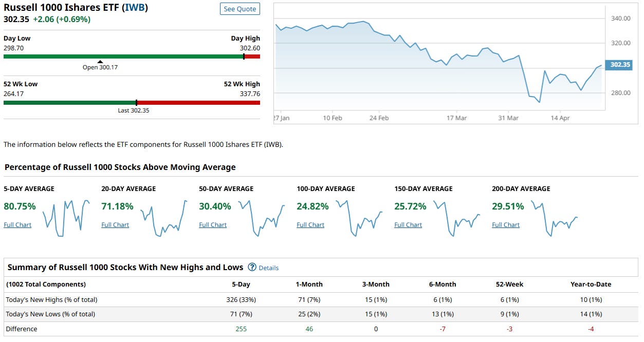Click the question mark help icon beside Details

pos(252,267)
